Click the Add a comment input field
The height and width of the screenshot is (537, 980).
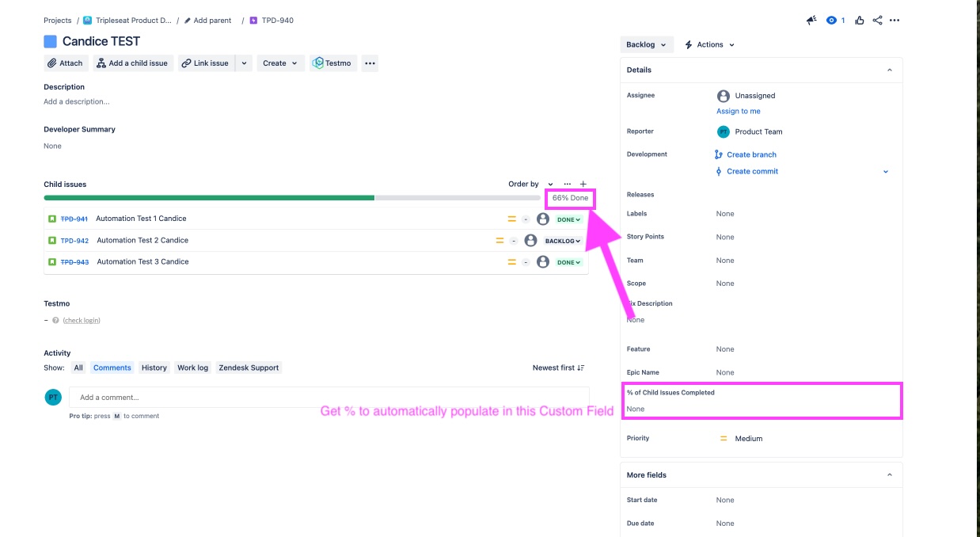(x=329, y=397)
